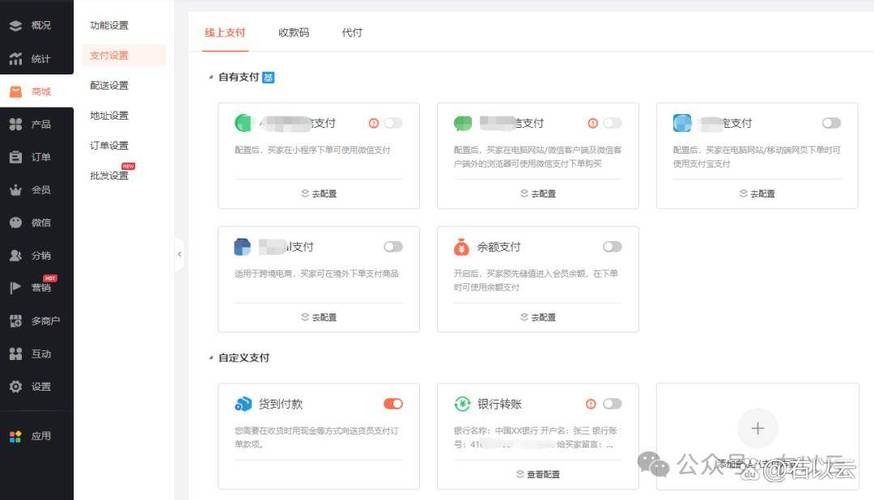This screenshot has width=874, height=500.
Task: Open the 多商户 multi-merchant icon
Action: click(16, 321)
